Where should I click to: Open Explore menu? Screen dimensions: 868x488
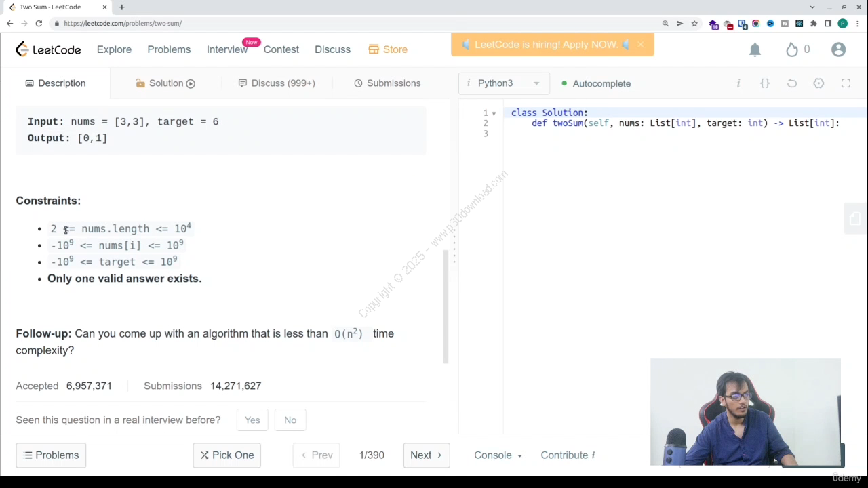[x=114, y=49]
